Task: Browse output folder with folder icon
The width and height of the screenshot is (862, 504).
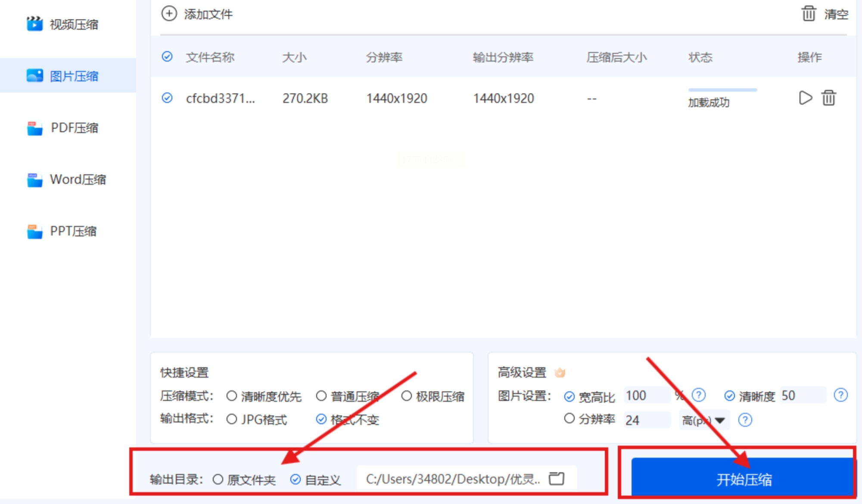Action: pyautogui.click(x=556, y=479)
